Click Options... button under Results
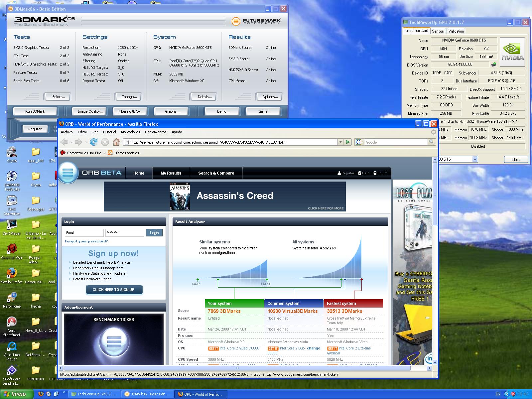 [x=270, y=97]
